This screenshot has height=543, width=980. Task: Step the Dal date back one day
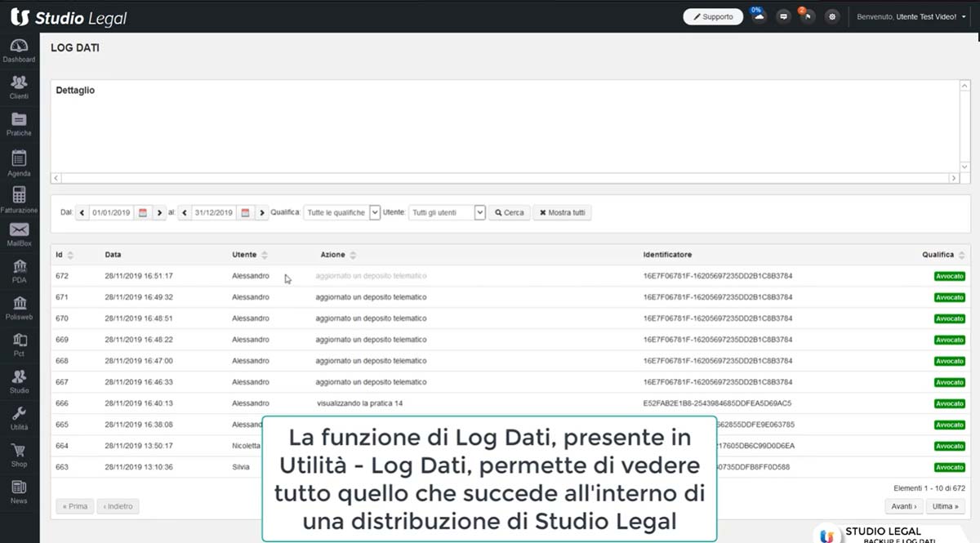pyautogui.click(x=82, y=212)
